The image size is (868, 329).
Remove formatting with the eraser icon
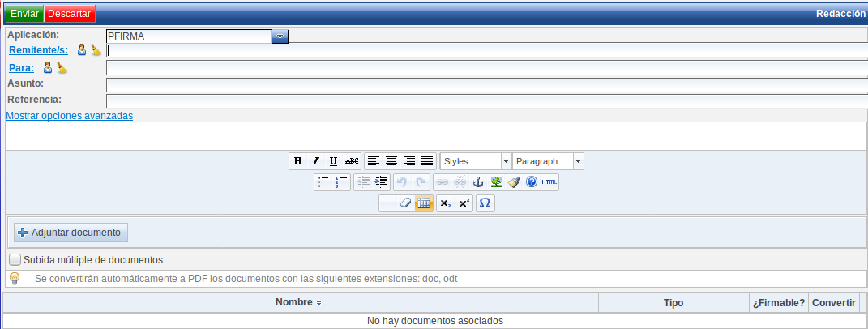click(x=406, y=203)
